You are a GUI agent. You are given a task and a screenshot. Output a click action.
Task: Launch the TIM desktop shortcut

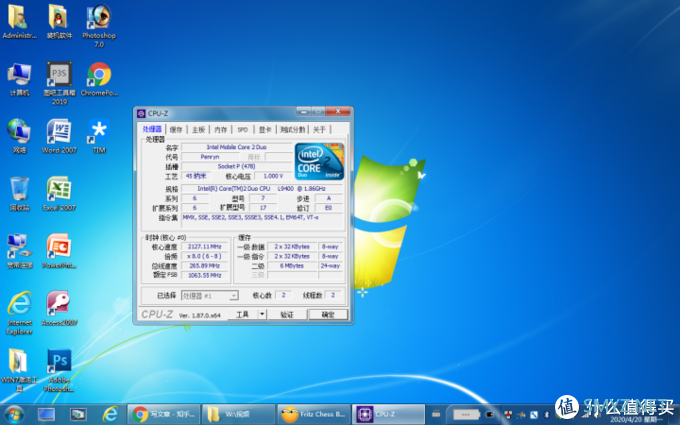99,136
